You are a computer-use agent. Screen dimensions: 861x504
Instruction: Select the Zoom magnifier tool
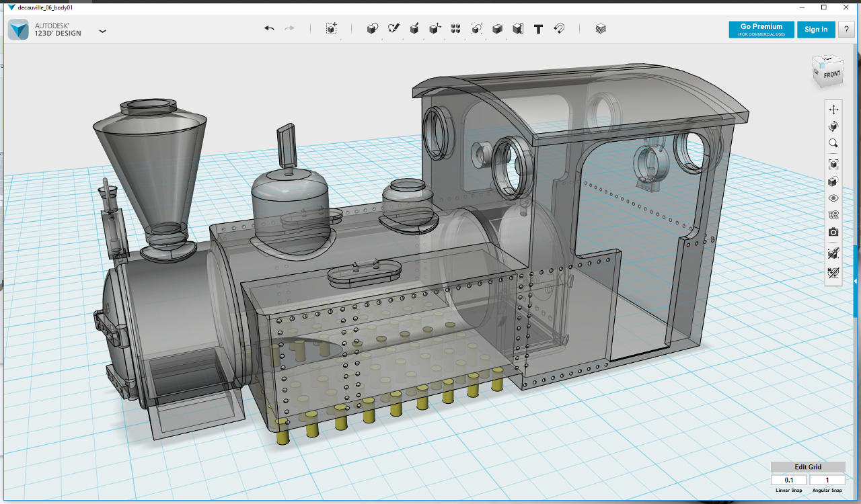(833, 143)
